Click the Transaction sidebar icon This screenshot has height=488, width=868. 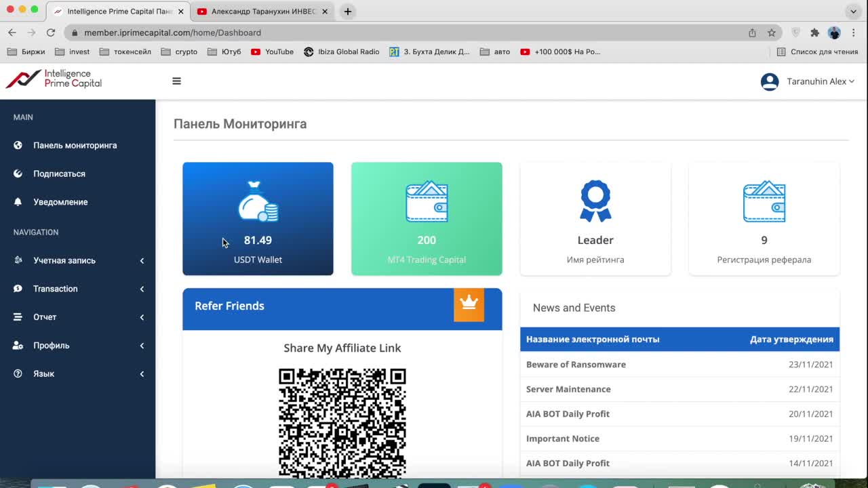(18, 289)
